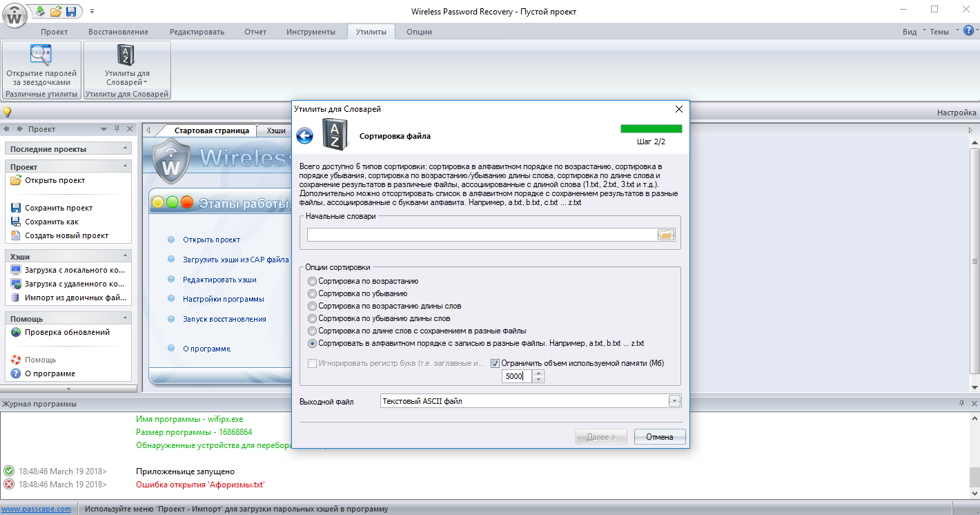Screen dimensions: 980x515
Task: Click Проверка обновлений in Help panel
Action: point(67,332)
